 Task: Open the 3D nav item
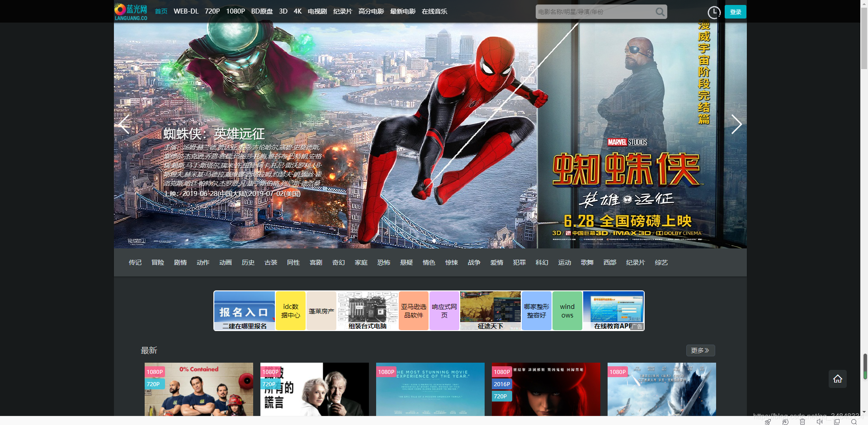click(283, 11)
